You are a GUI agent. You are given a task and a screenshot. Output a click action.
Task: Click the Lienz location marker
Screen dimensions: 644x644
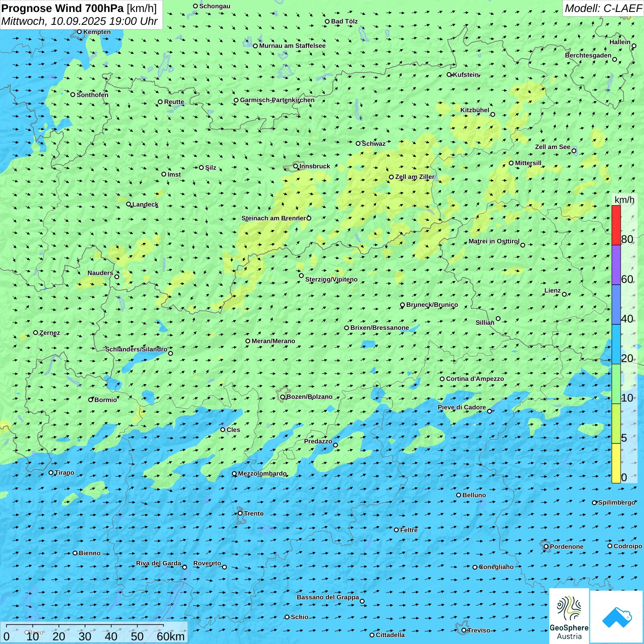click(x=564, y=294)
